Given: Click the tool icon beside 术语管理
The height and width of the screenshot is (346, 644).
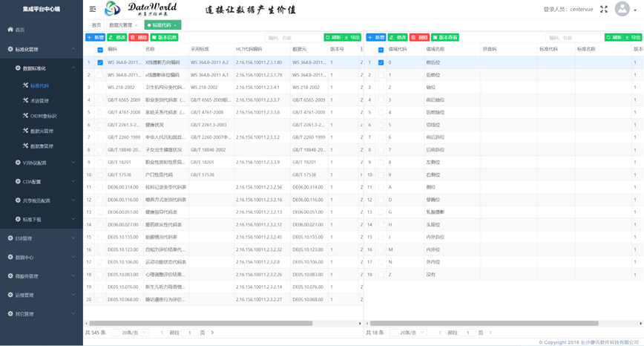Looking at the screenshot, I should [x=25, y=100].
